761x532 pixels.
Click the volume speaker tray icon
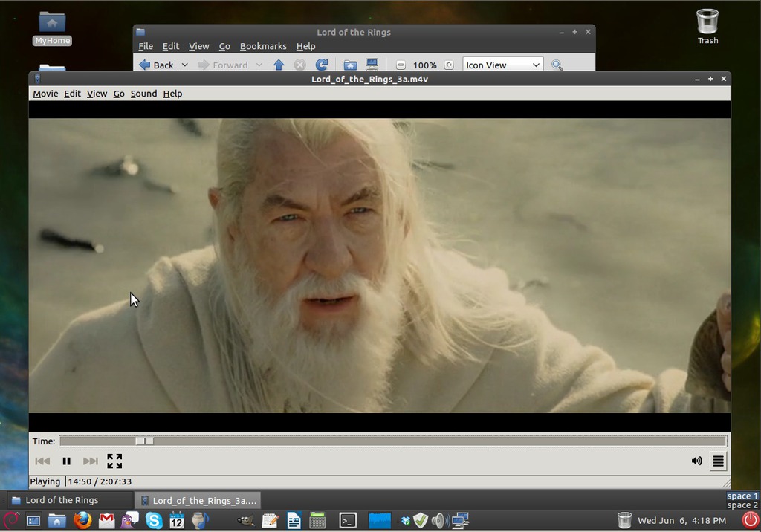click(x=440, y=521)
